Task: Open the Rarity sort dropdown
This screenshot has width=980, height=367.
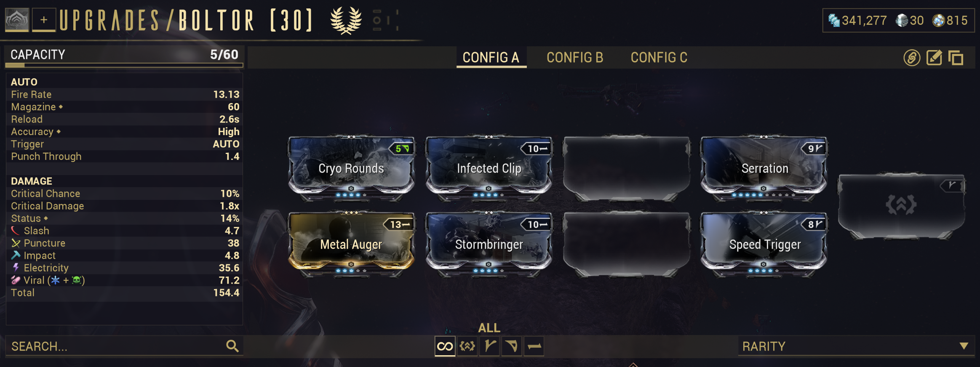Action: (x=856, y=346)
